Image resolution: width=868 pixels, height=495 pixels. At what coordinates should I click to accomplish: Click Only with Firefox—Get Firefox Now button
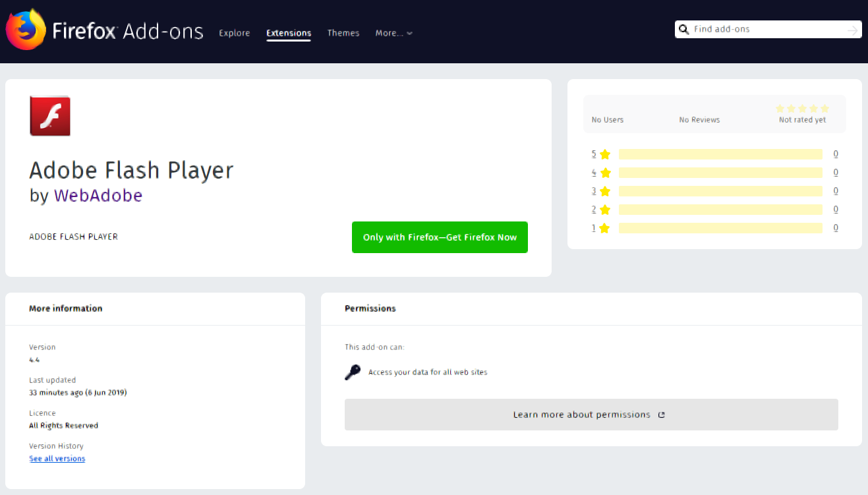(x=440, y=237)
